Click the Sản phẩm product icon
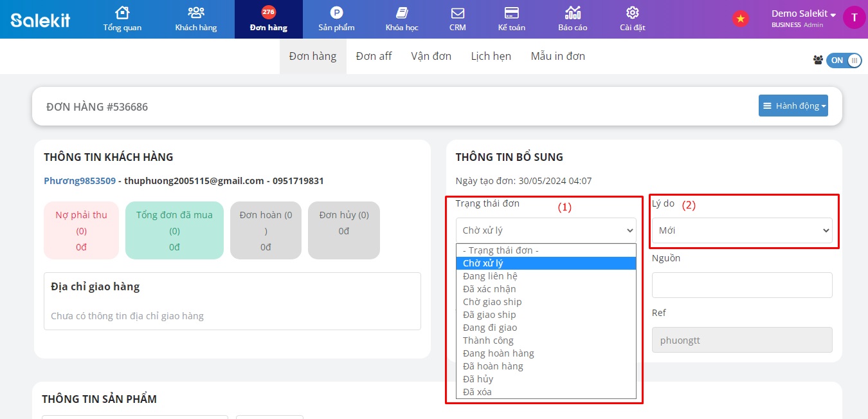This screenshot has height=419, width=868. 336,13
